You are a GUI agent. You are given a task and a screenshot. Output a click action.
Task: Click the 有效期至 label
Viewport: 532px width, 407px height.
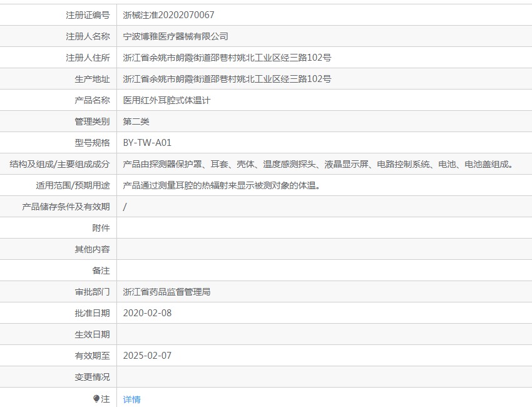pos(92,356)
